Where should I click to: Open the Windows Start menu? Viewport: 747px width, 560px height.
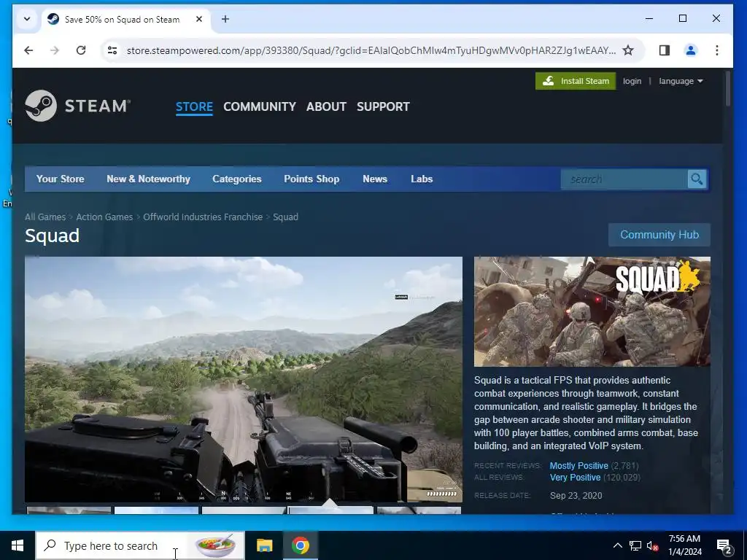tap(18, 545)
